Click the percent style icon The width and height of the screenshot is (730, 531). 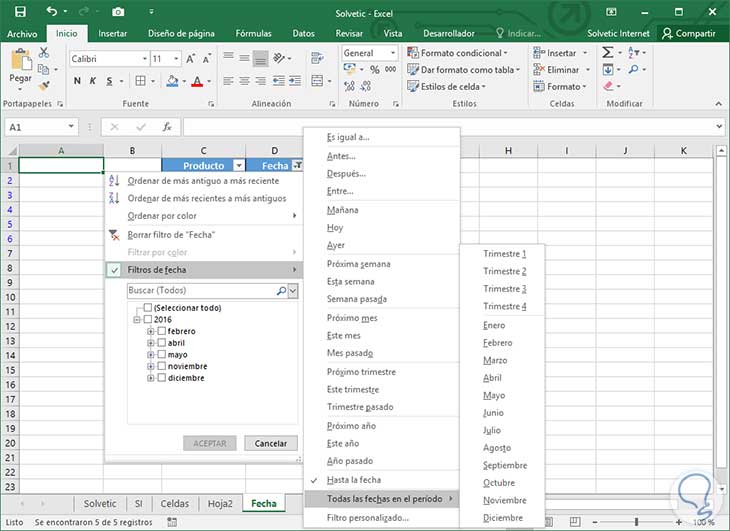375,70
